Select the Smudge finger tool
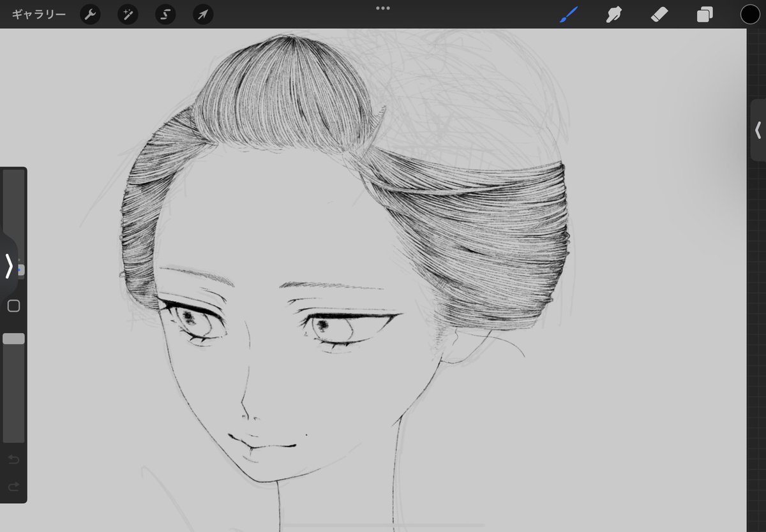Viewport: 766px width, 532px height. pyautogui.click(x=613, y=14)
